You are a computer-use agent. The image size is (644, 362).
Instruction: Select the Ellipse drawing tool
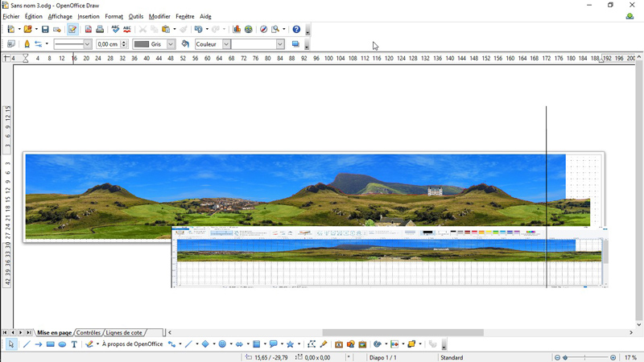coord(62,344)
